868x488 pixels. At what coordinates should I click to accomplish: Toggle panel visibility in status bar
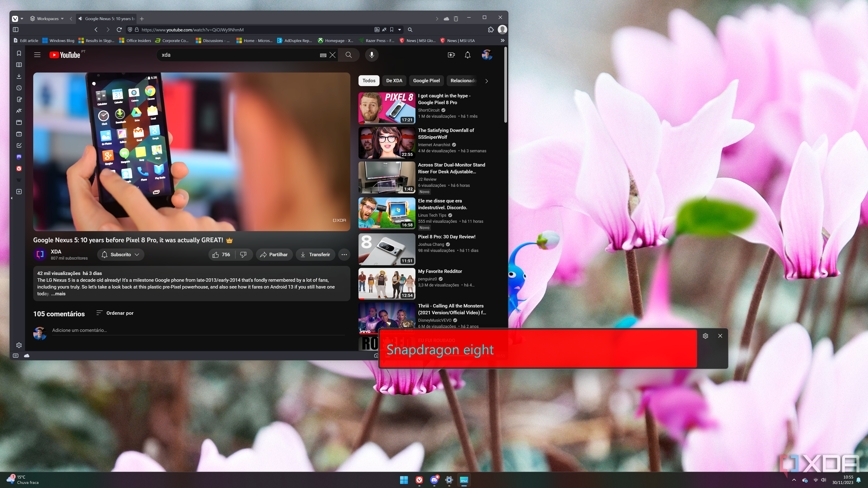(16, 356)
